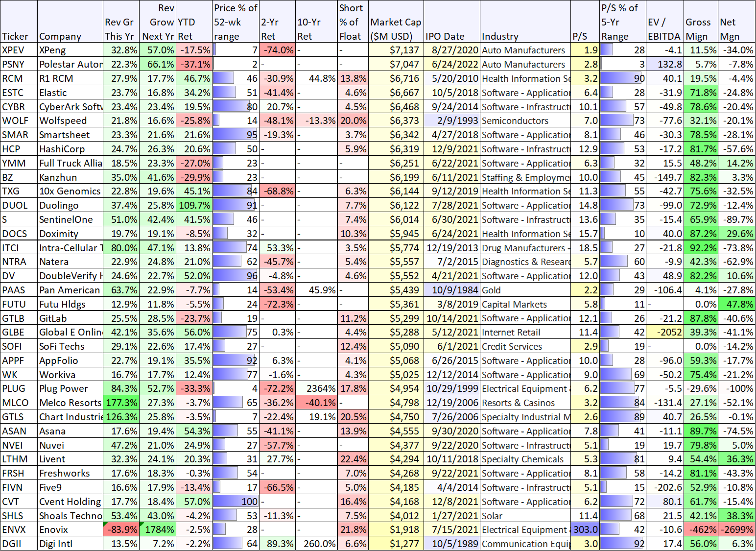This screenshot has width=756, height=551.
Task: Select the YTD Ret column header
Action: tap(194, 22)
